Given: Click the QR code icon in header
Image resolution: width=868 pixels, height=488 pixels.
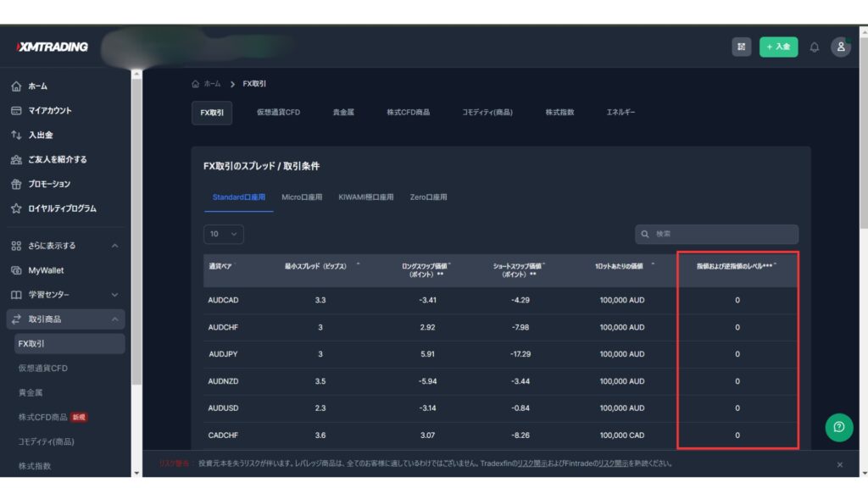Looking at the screenshot, I should tap(742, 47).
